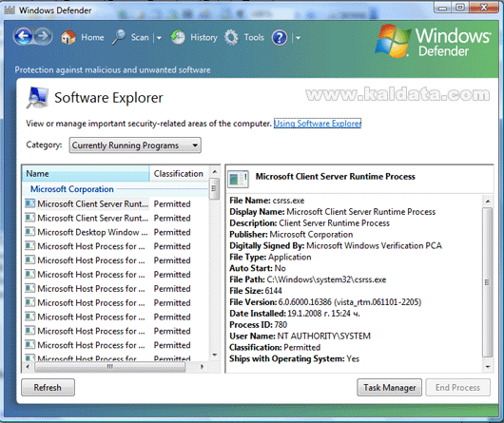The width and height of the screenshot is (504, 423).
Task: Open History clock-globe icon
Action: click(178, 37)
